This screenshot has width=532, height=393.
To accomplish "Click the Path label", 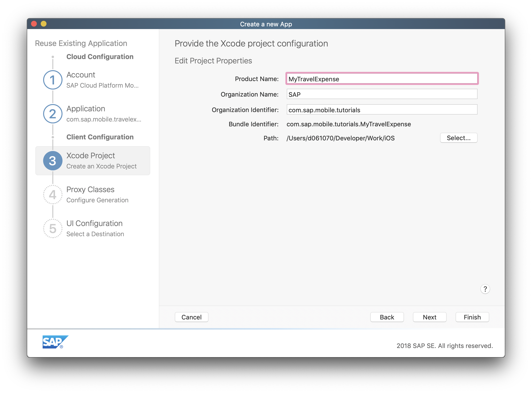I will (x=271, y=138).
